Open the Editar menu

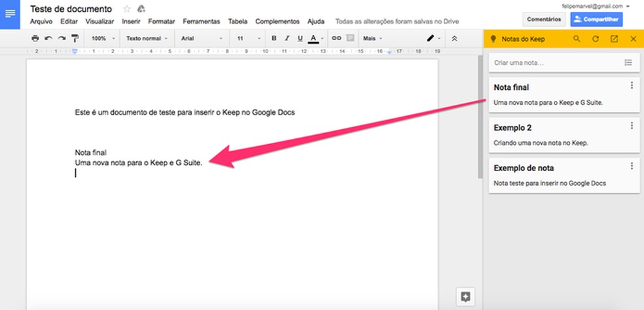click(69, 22)
